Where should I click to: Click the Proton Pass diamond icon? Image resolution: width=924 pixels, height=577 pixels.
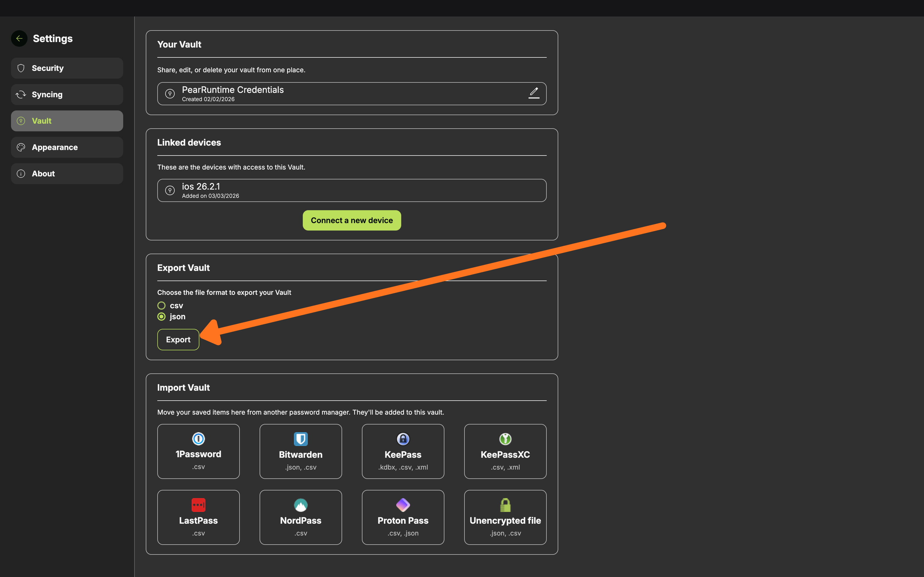(x=403, y=505)
